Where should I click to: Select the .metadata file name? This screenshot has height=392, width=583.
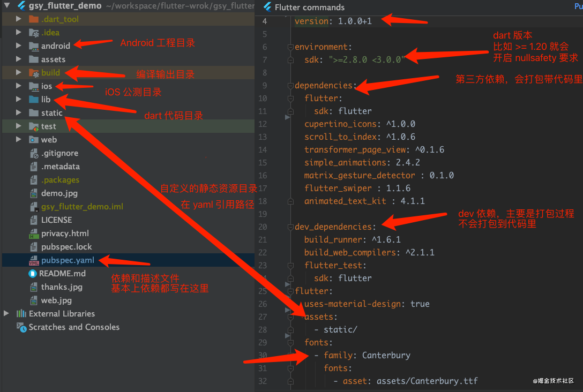[60, 167]
